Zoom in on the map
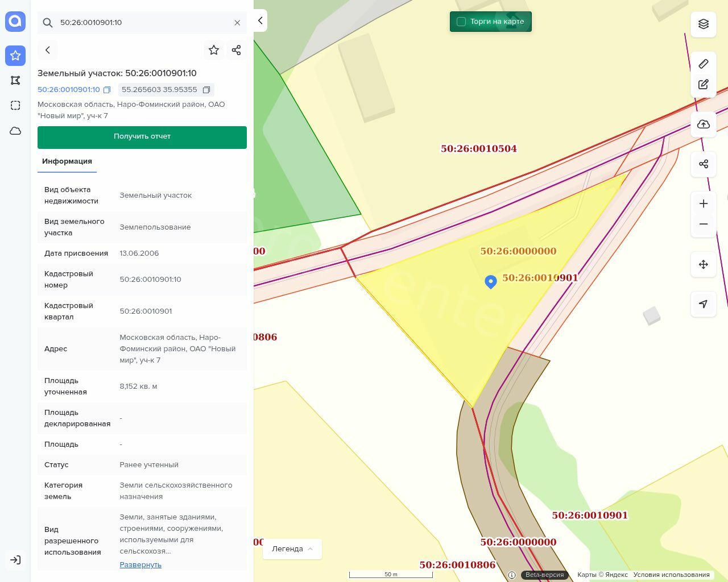Screen dimensions: 728x582 (x=703, y=203)
